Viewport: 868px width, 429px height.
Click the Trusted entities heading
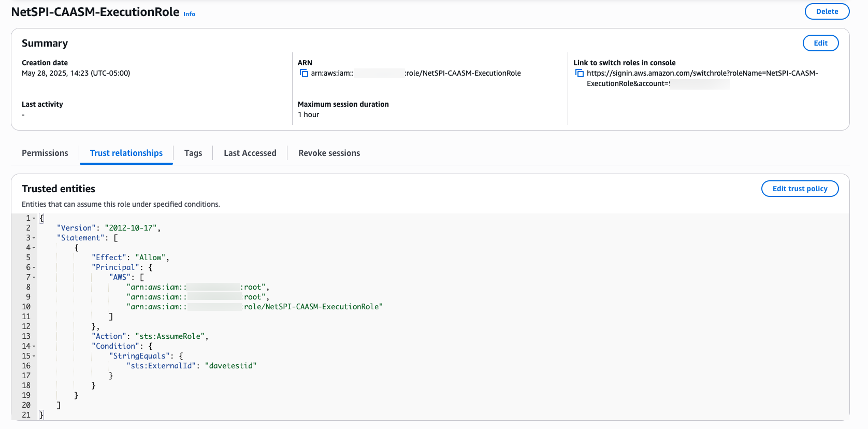tap(59, 189)
